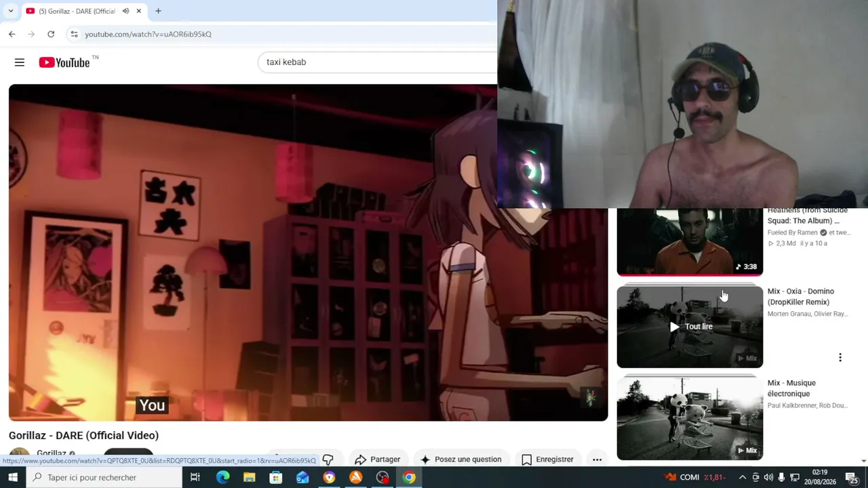Open the Heathens video thumbnail
Screen dimensions: 868x488
point(690,241)
